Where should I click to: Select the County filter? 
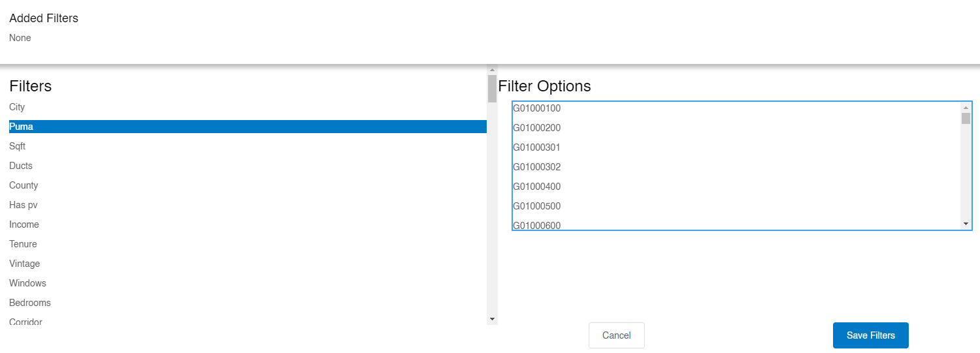[x=24, y=185]
